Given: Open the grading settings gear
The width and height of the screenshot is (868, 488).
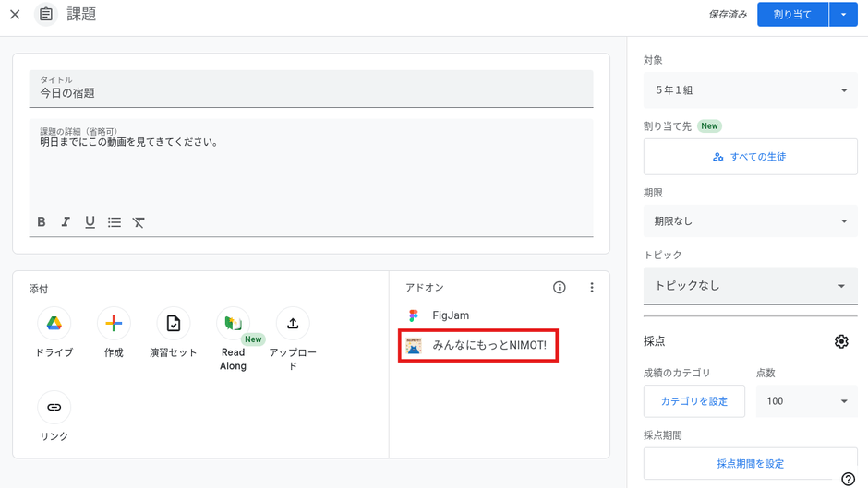Looking at the screenshot, I should (x=840, y=341).
